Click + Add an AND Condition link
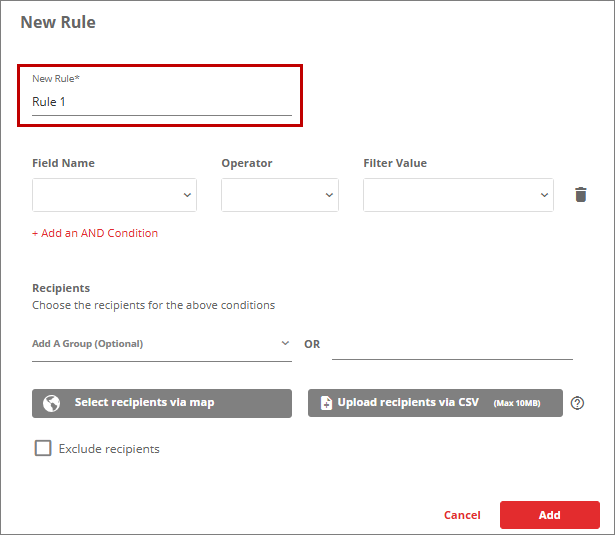615x535 pixels. [x=95, y=233]
